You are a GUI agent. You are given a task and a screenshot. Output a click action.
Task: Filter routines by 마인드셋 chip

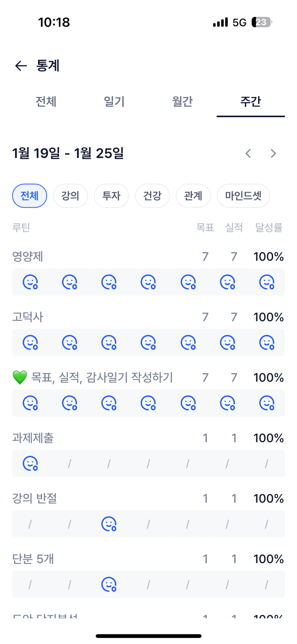coord(243,196)
